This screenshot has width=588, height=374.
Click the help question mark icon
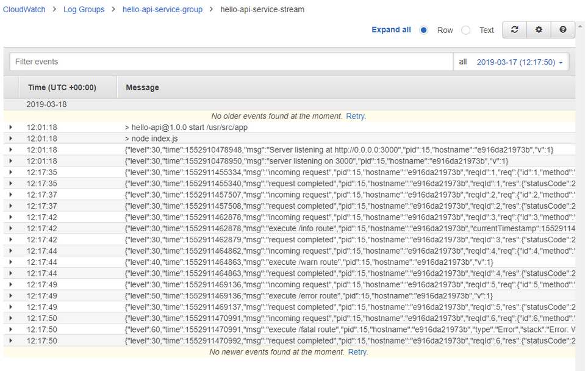562,30
